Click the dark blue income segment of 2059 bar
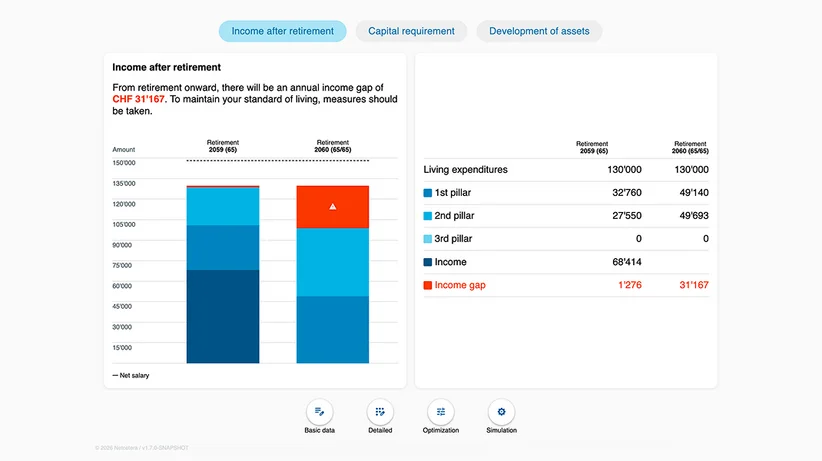 pos(223,316)
